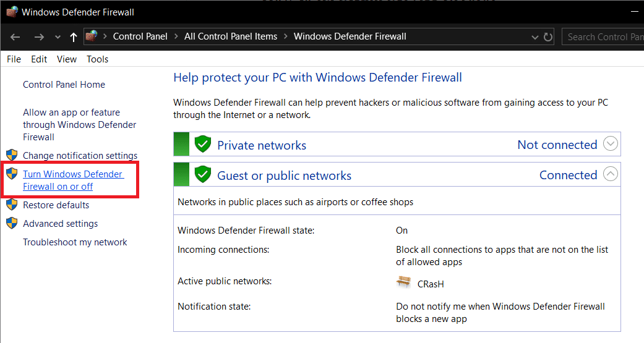Click the Forward navigation arrow
Screen dimensions: 644x343
(x=39, y=37)
